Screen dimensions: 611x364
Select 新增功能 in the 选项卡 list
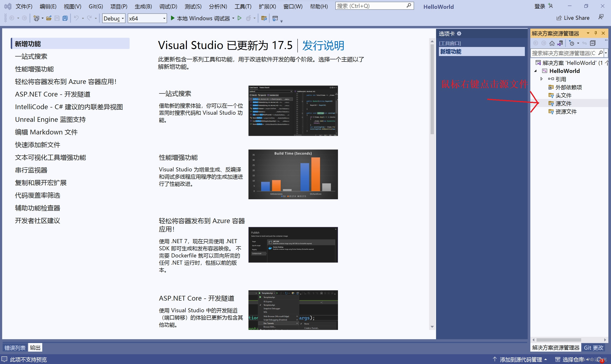(481, 51)
